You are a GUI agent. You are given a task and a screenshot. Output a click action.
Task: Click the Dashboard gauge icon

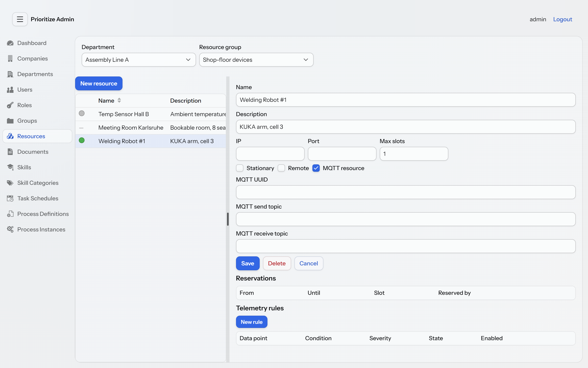pos(10,43)
